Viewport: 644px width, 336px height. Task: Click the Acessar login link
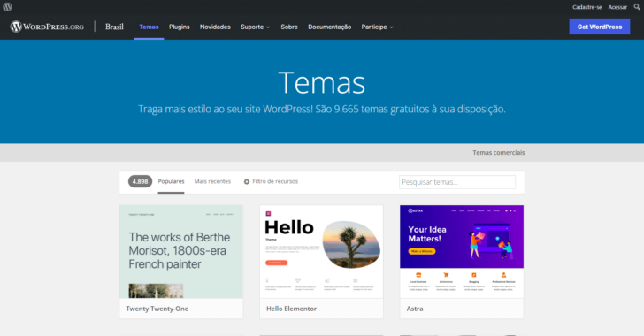(617, 7)
